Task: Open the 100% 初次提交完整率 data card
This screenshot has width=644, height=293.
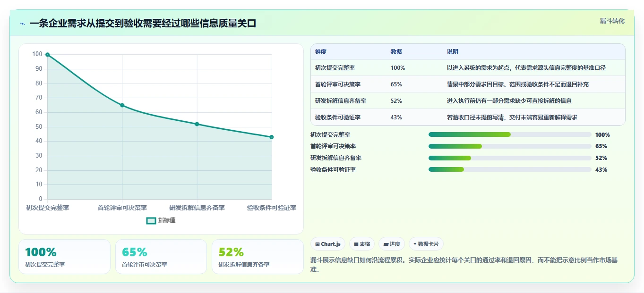Action: coord(64,257)
